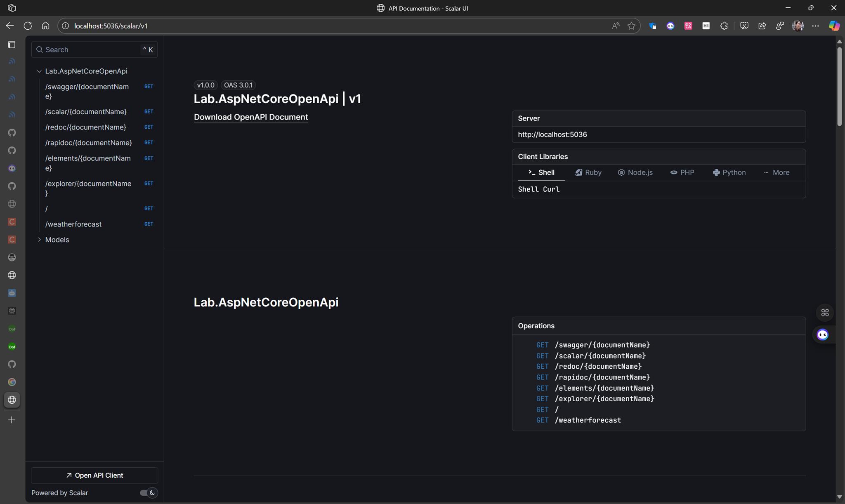Open the More client libraries dropdown
The image size is (845, 504).
click(x=777, y=172)
